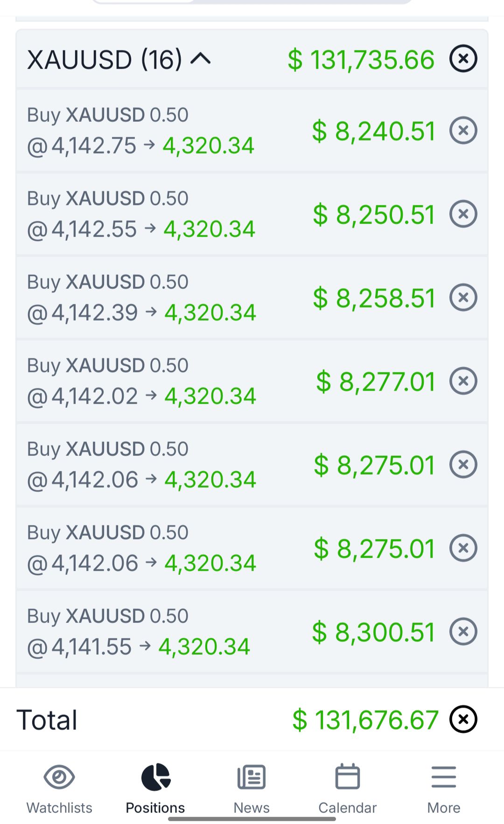Close the position with $8,240.51 profit
504x824 pixels.
point(463,130)
